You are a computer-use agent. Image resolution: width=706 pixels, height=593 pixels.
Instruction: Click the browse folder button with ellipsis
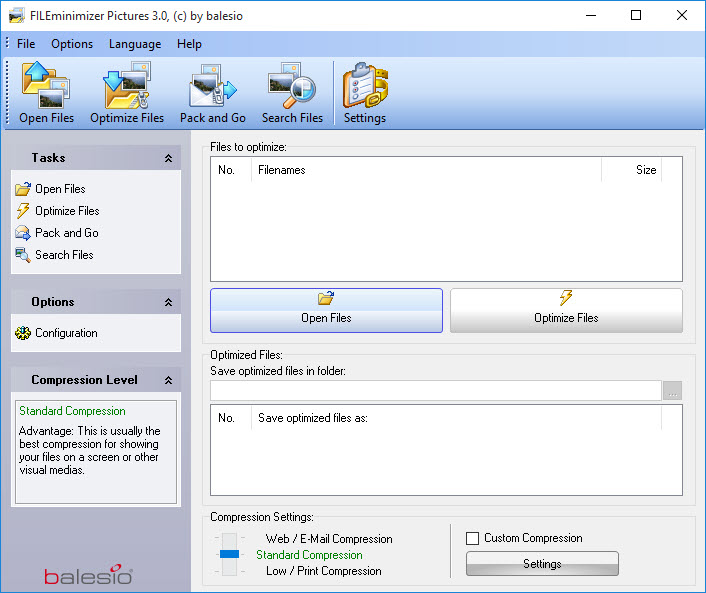[x=673, y=390]
